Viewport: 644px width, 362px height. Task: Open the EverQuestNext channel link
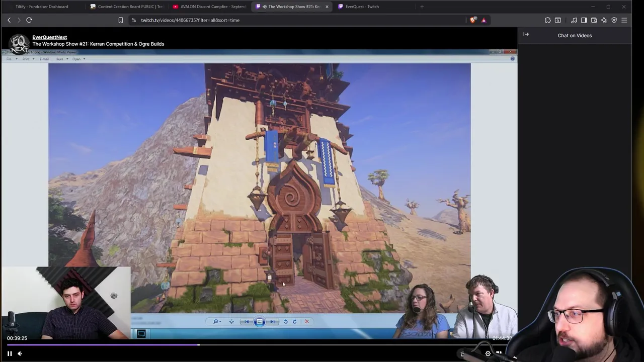[x=50, y=37]
